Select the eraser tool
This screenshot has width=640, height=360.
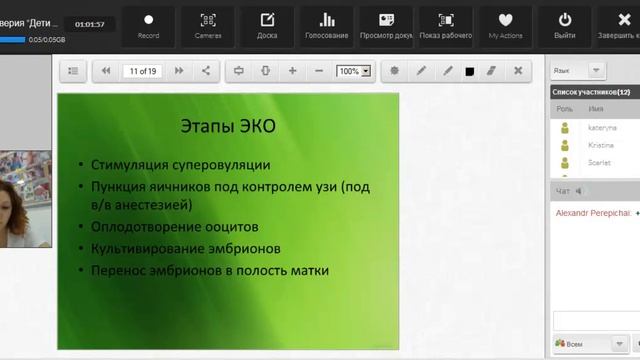pyautogui.click(x=491, y=71)
